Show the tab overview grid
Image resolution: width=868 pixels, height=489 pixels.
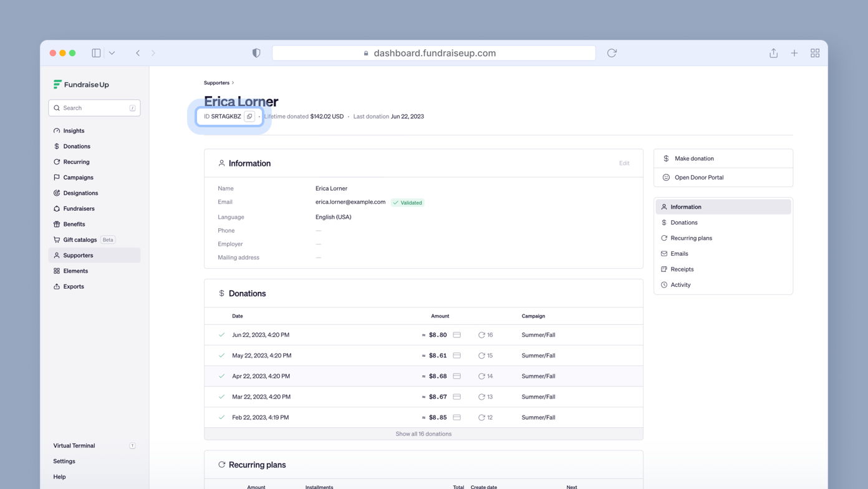pos(815,53)
